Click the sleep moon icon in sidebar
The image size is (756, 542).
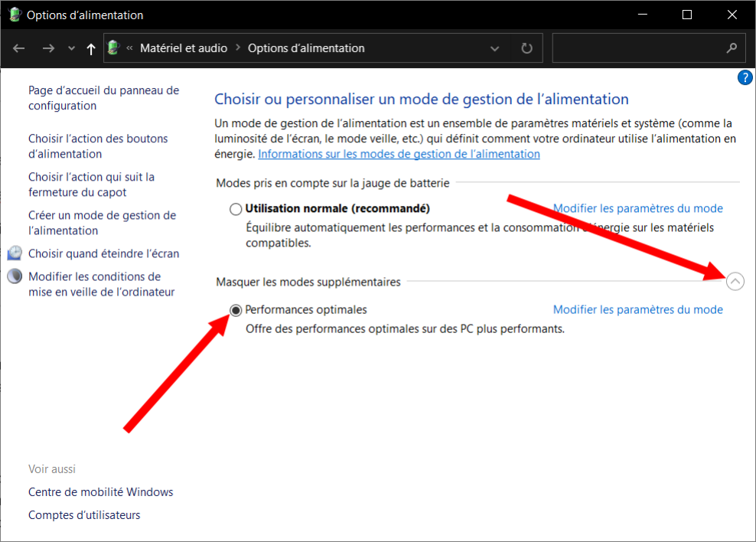click(x=15, y=276)
